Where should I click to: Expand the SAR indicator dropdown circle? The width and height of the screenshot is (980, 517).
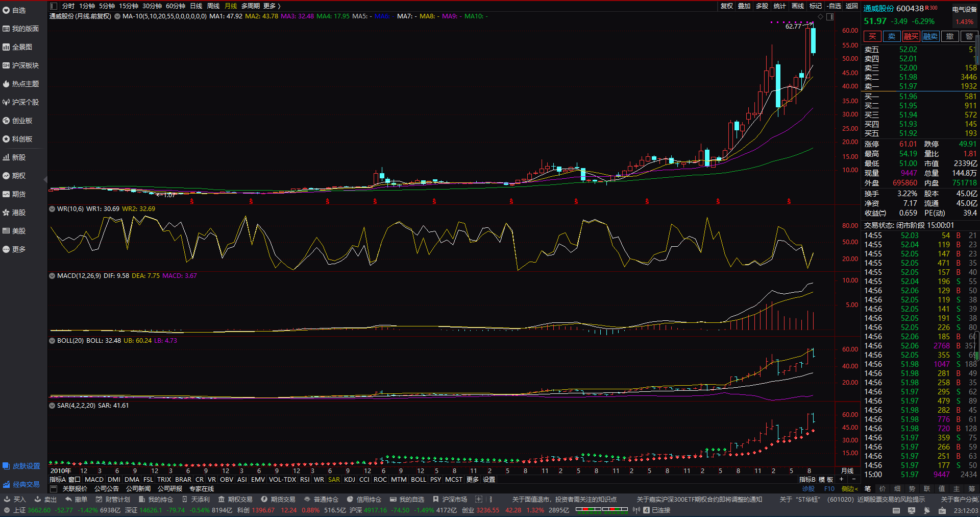52,406
